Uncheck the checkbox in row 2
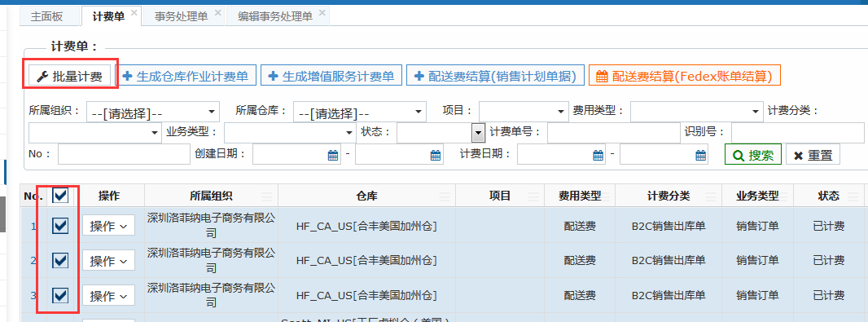This screenshot has height=322, width=868. [59, 260]
